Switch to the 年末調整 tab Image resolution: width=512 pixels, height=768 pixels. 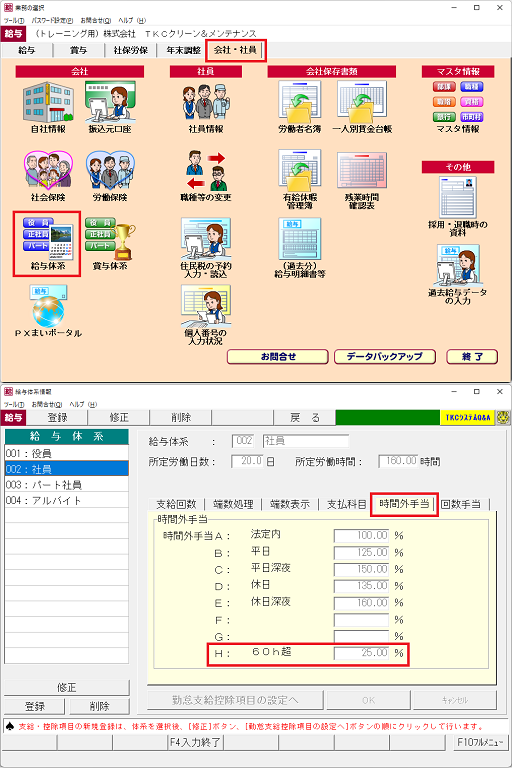[x=183, y=50]
